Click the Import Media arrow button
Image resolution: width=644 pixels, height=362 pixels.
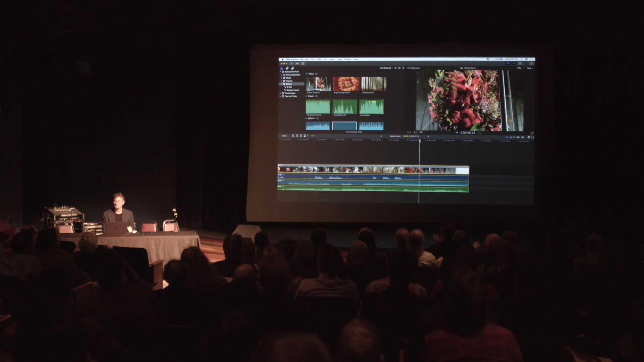(x=291, y=64)
